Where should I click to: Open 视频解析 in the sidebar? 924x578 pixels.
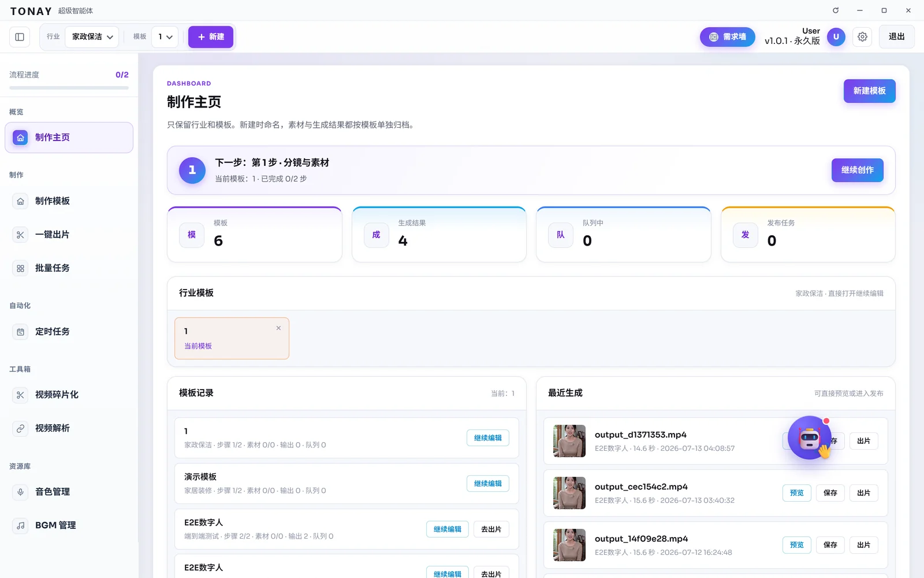point(69,428)
